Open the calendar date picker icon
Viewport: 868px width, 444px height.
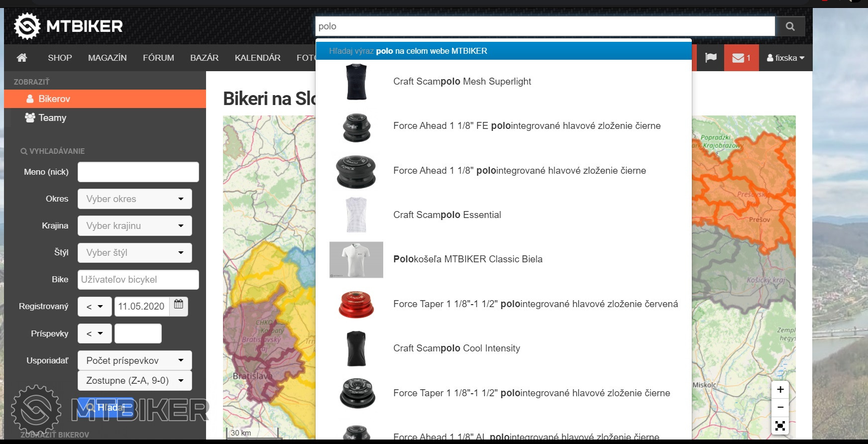pos(179,305)
